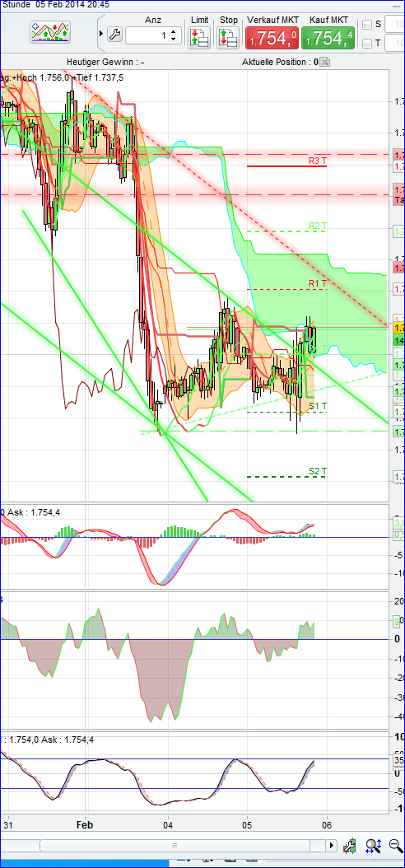Place a Stop order with the Stop icon
This screenshot has width=405, height=868.
click(x=228, y=38)
